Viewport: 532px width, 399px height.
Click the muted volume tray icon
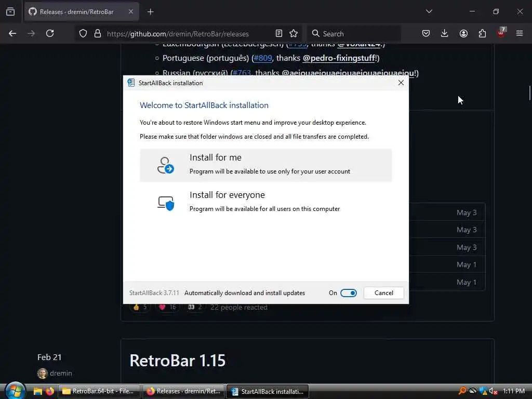click(x=493, y=391)
